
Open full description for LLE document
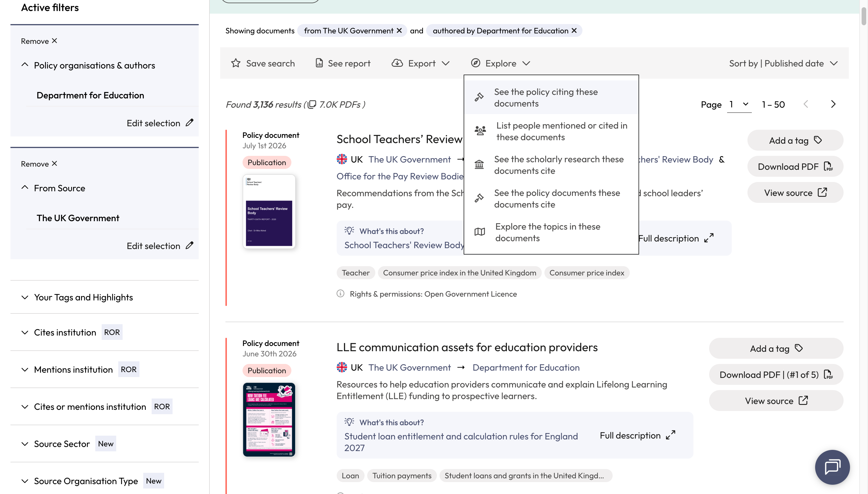tap(638, 435)
